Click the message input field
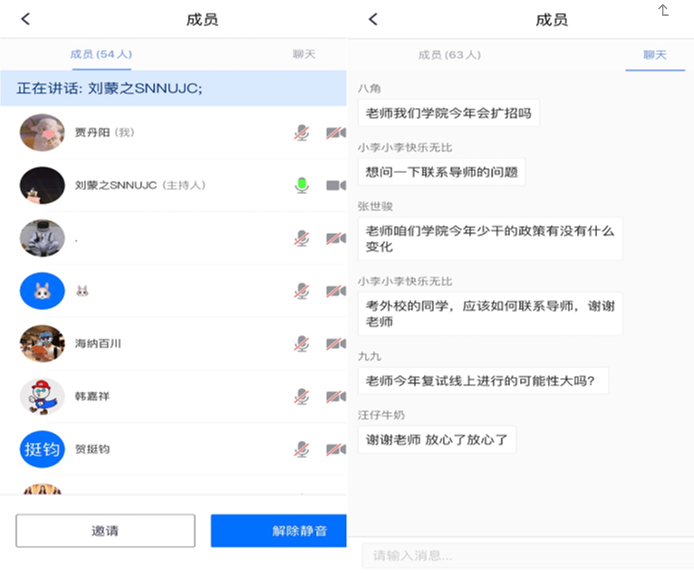Viewport: 694px width, 573px height. tap(520, 555)
